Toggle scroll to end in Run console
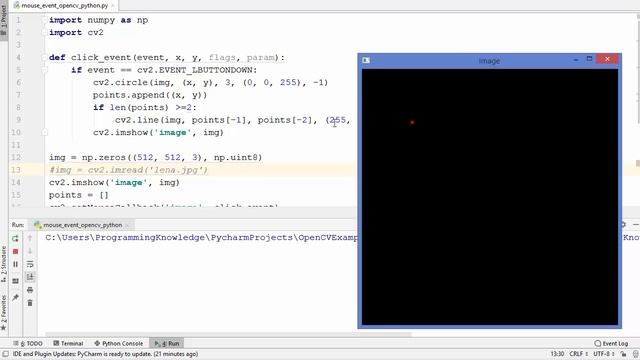This screenshot has height=360, width=640. tap(30, 277)
